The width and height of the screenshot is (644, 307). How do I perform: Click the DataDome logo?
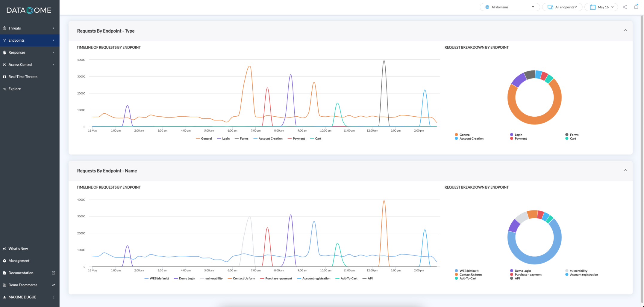pos(29,10)
